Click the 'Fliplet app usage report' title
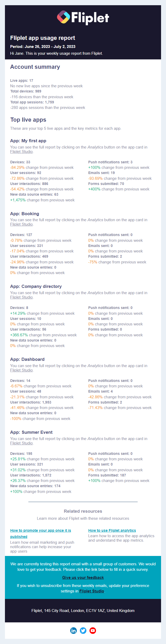 [x=43, y=38]
